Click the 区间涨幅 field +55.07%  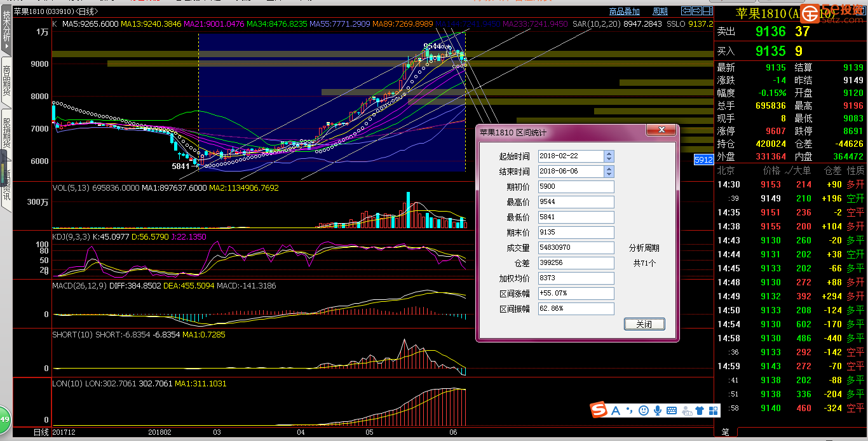pyautogui.click(x=576, y=294)
